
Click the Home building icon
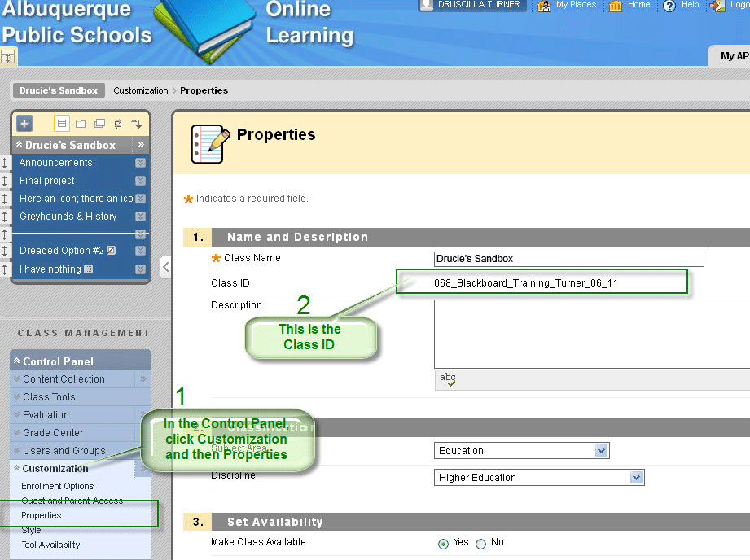(615, 5)
